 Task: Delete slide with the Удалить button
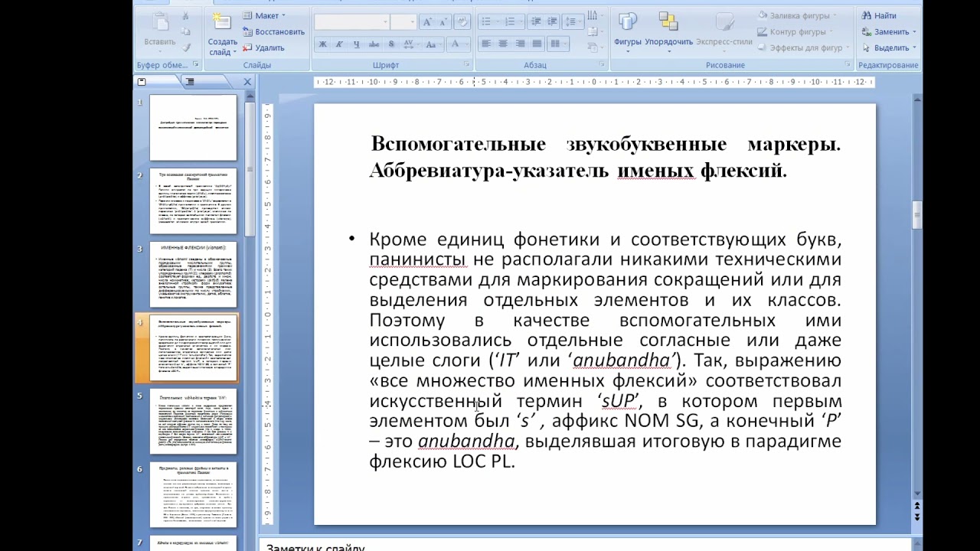click(x=263, y=47)
